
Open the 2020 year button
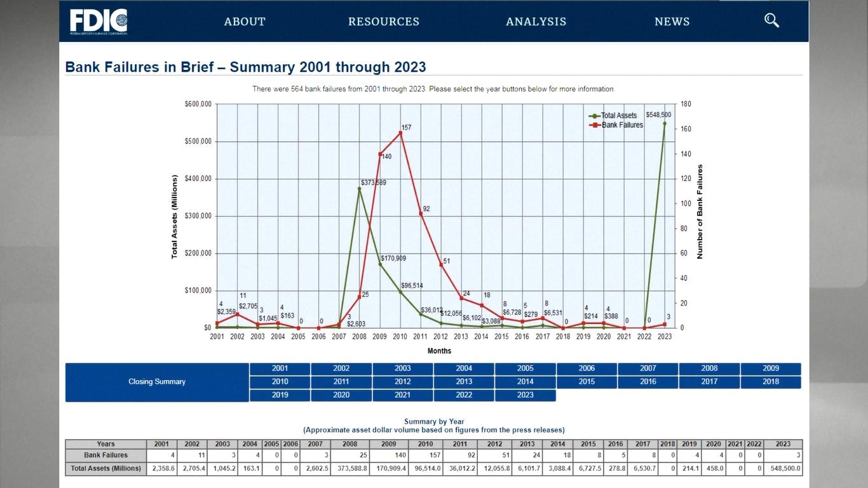point(341,395)
